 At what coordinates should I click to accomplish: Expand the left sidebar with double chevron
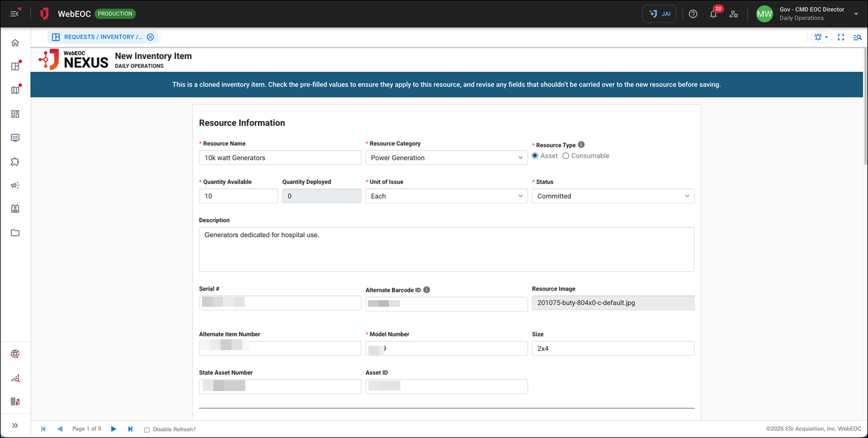[15, 425]
